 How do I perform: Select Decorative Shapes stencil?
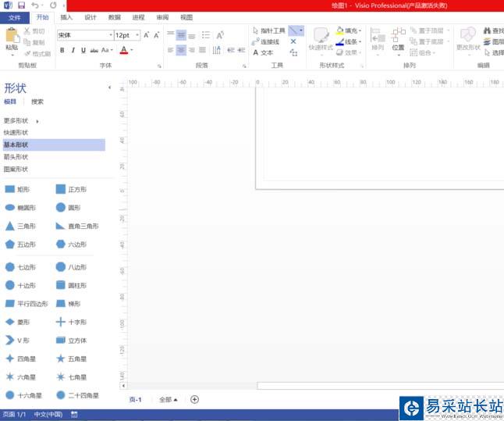[16, 169]
